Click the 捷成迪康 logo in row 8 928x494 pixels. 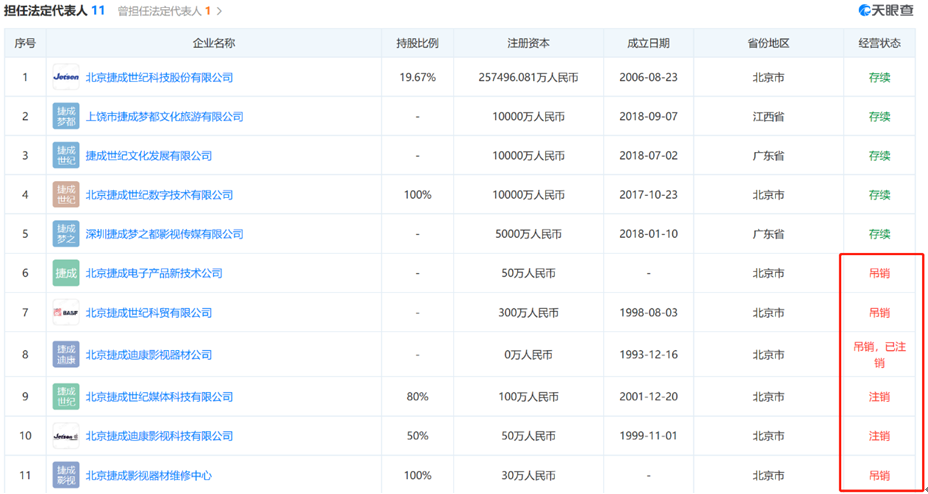click(x=66, y=355)
